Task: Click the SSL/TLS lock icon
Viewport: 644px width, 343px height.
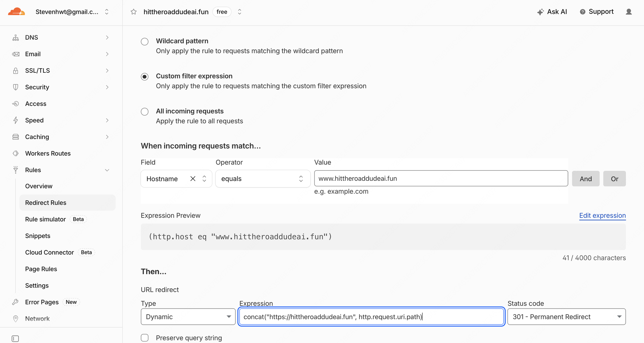Action: click(x=15, y=71)
